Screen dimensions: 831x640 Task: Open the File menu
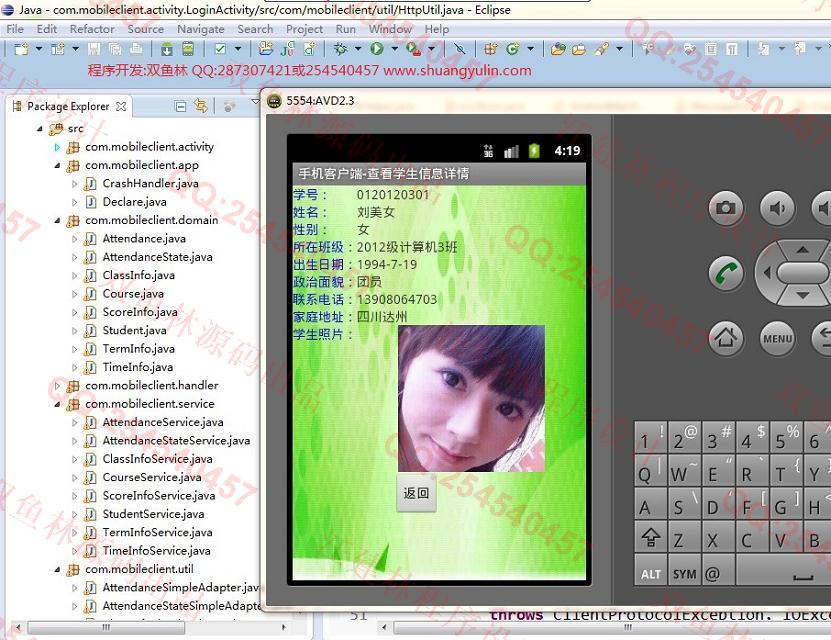tap(15, 29)
